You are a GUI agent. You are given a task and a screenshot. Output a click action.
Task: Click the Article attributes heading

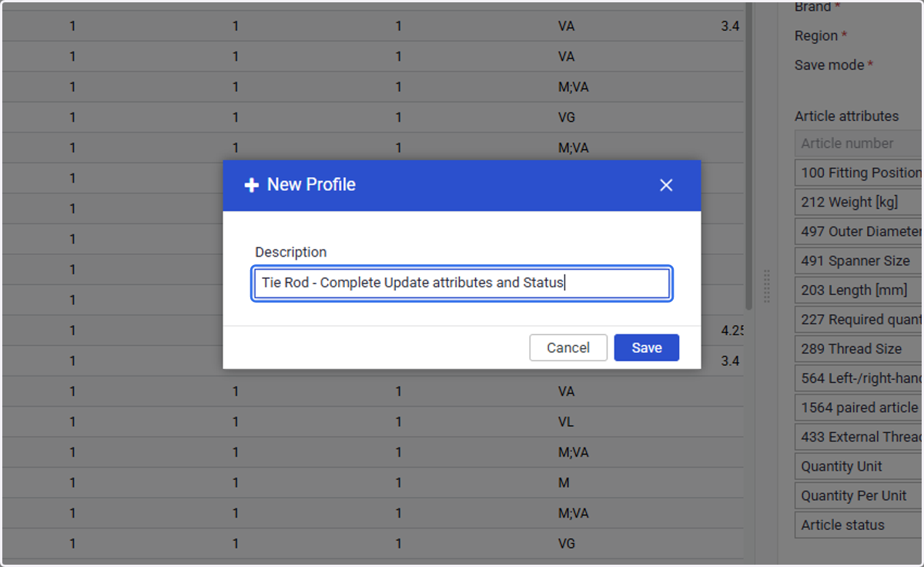[x=846, y=116]
